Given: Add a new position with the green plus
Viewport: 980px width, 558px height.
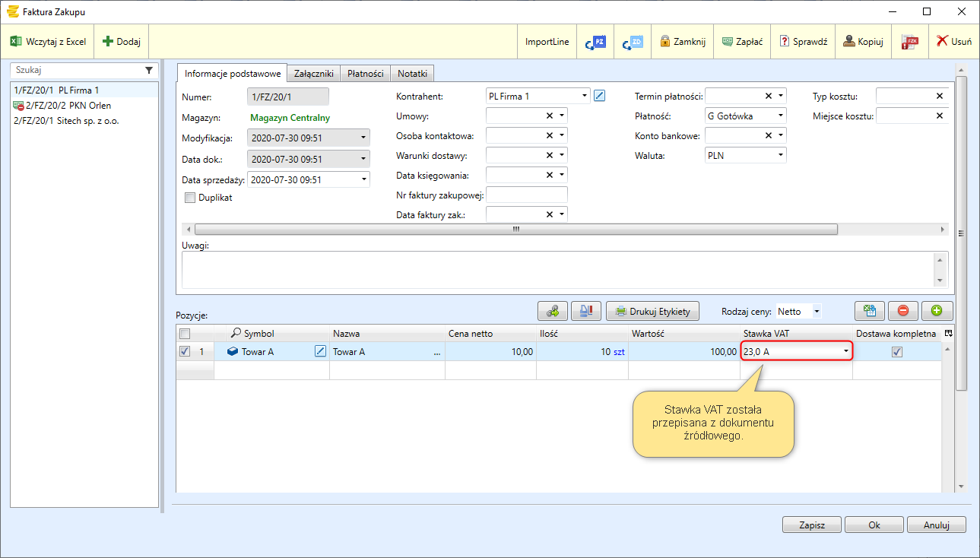Looking at the screenshot, I should point(937,310).
